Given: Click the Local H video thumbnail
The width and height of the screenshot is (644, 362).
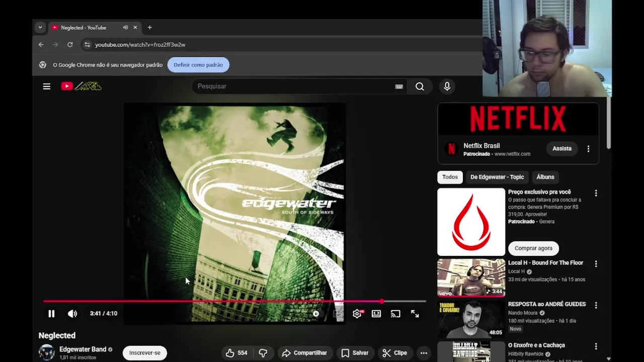Looking at the screenshot, I should (471, 278).
